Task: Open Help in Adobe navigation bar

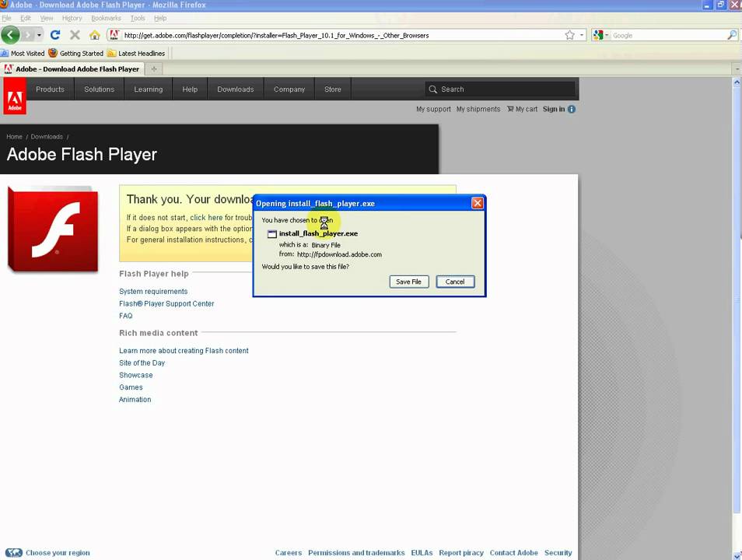Action: pyautogui.click(x=190, y=89)
